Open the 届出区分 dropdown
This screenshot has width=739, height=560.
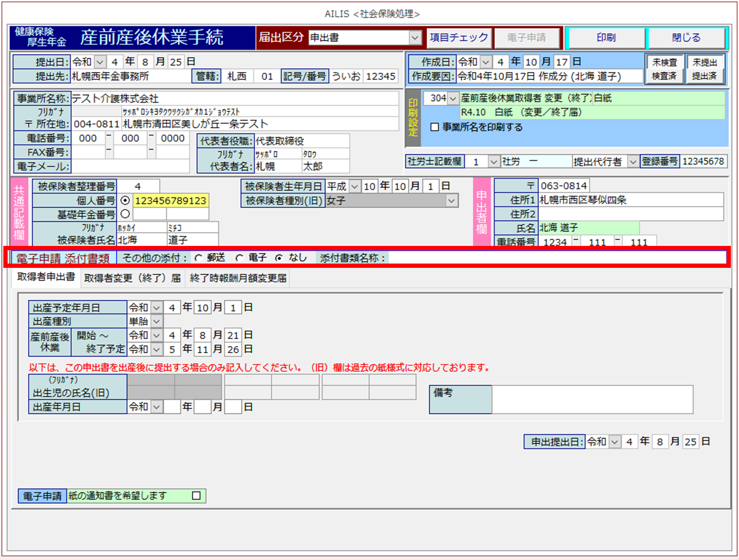click(x=415, y=38)
